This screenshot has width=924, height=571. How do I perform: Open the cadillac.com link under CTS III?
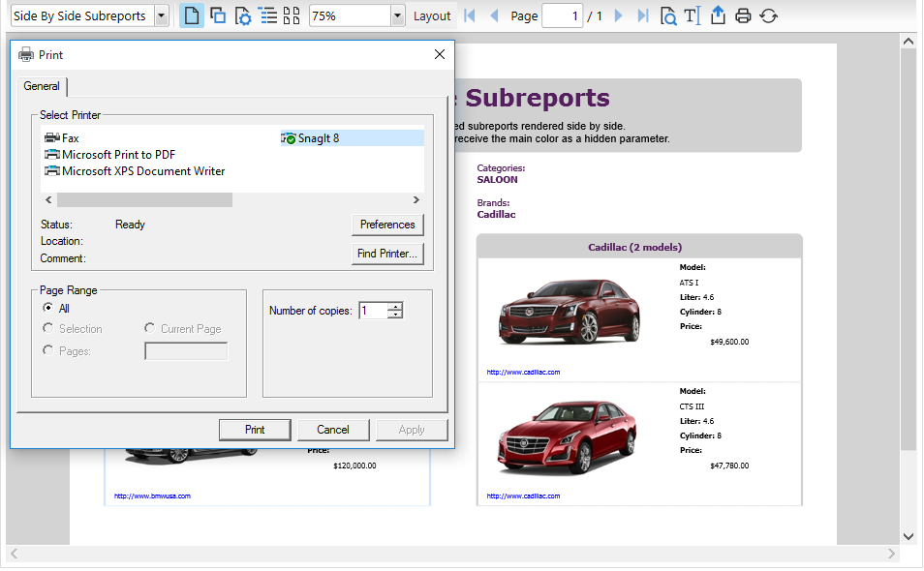coord(523,496)
